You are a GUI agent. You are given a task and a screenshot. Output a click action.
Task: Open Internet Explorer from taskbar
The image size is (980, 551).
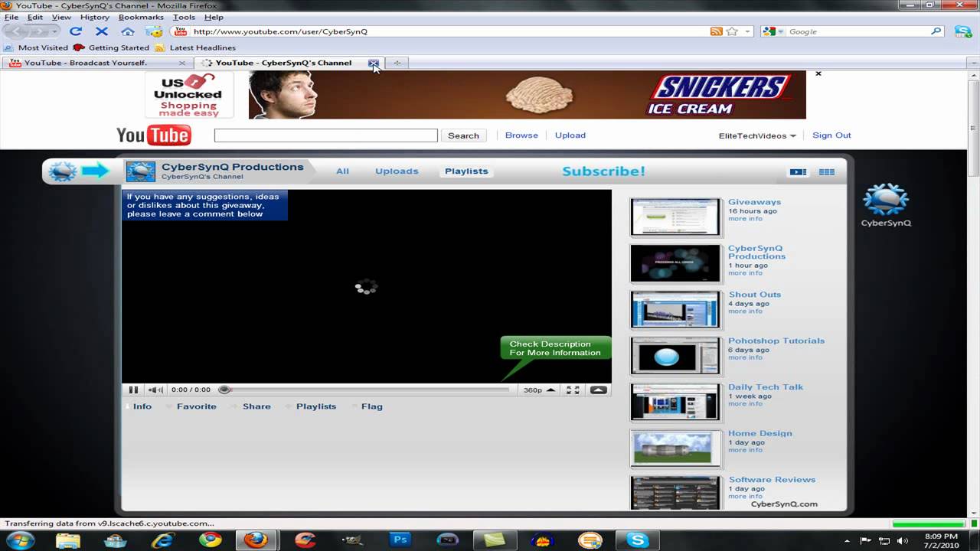pyautogui.click(x=162, y=540)
